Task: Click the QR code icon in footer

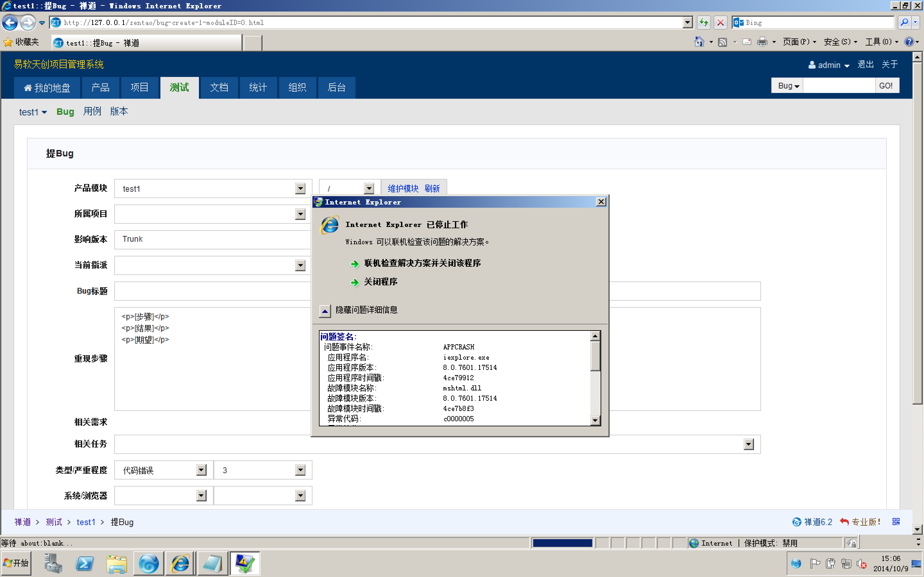Action: click(896, 521)
